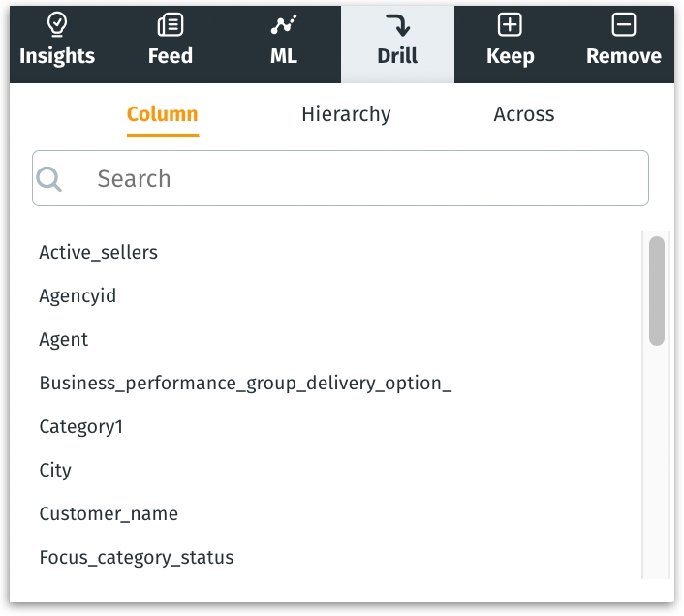Image resolution: width=684 pixels, height=616 pixels.
Task: Click the column list scrollbar thumb
Action: [657, 291]
